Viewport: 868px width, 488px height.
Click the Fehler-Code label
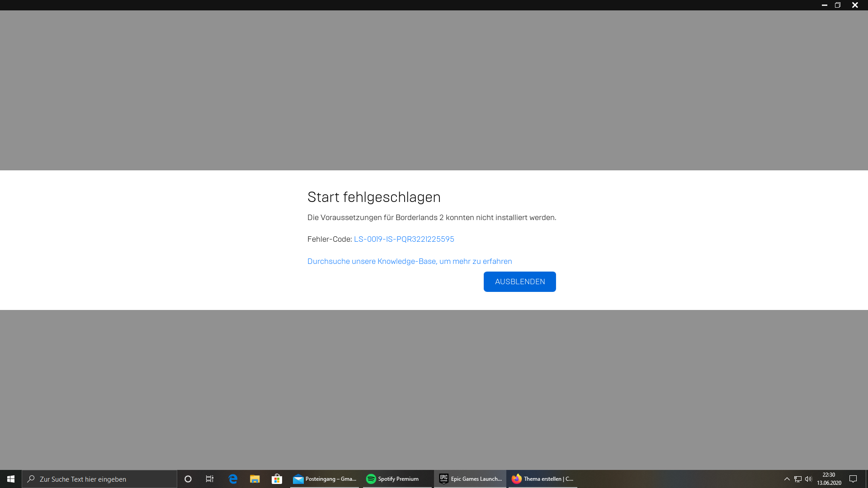pos(330,239)
